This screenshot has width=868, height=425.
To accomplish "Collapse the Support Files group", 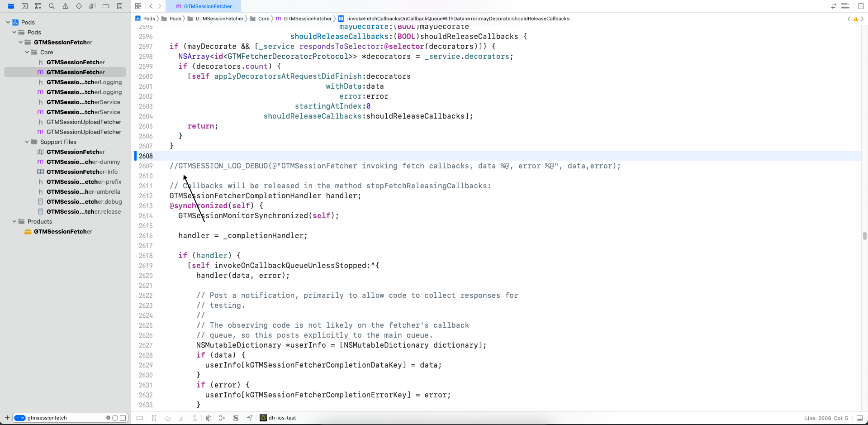I will coord(27,142).
